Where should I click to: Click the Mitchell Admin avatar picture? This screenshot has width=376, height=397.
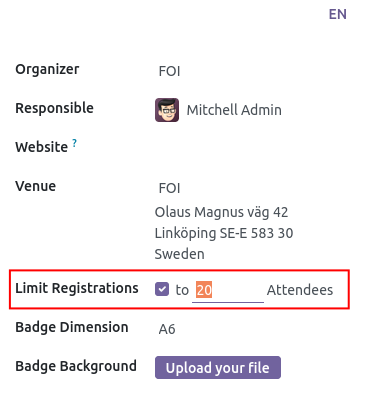[x=167, y=110]
